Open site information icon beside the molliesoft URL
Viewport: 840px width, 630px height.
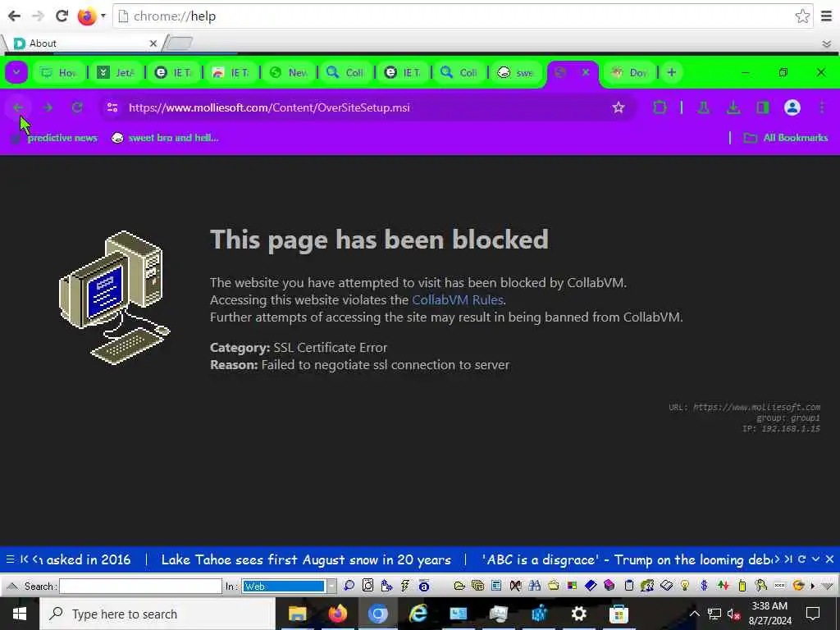pyautogui.click(x=112, y=107)
